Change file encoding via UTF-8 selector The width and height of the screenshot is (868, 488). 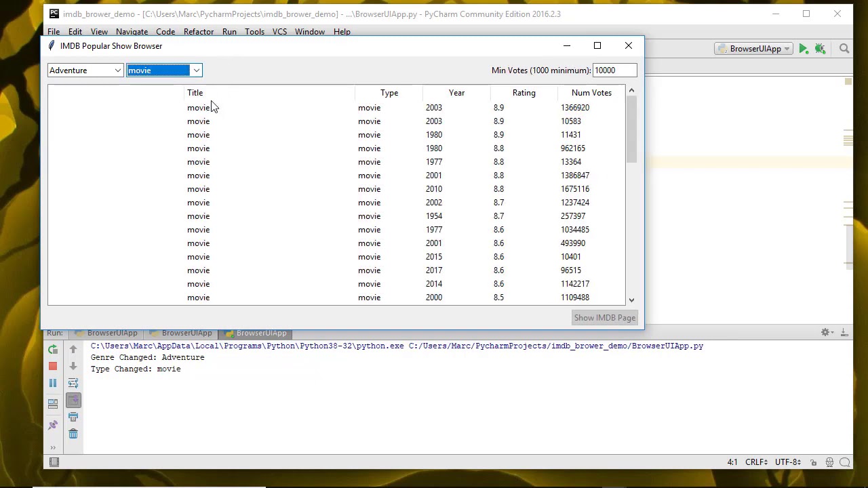pos(788,462)
